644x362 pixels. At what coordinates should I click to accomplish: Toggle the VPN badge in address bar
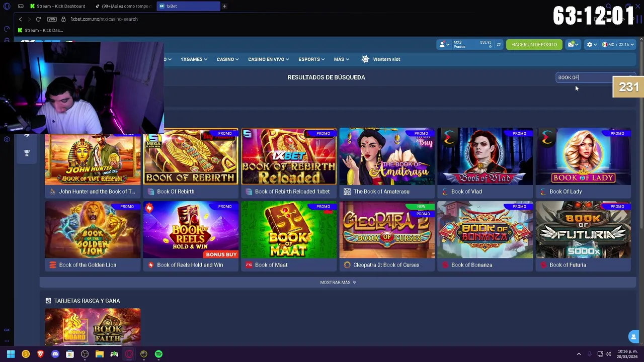click(52, 19)
